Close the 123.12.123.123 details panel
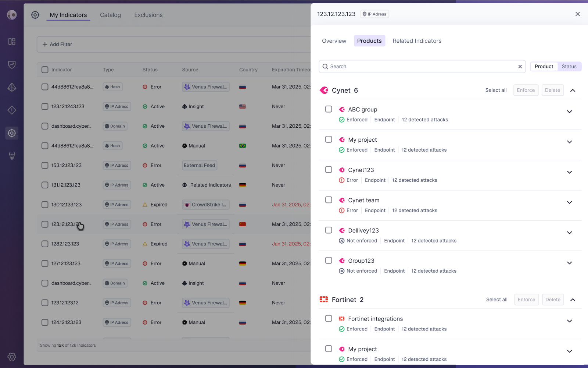This screenshot has height=368, width=588. click(578, 14)
